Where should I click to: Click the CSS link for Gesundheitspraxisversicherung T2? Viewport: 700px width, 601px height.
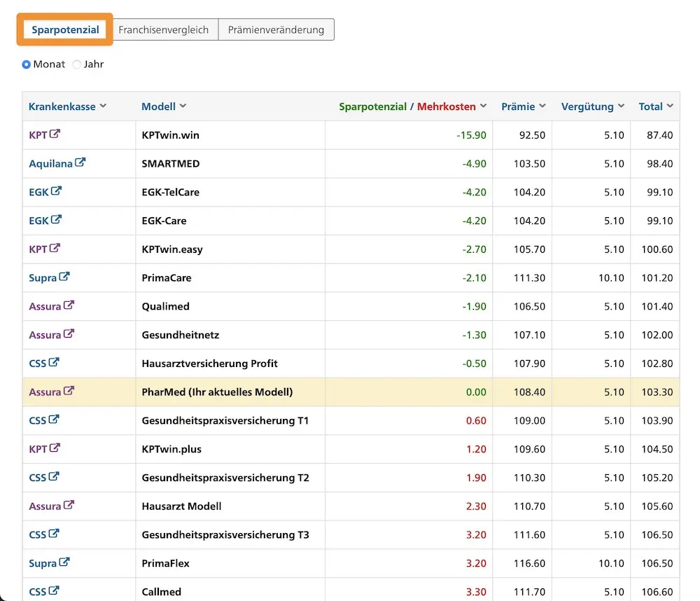38,478
